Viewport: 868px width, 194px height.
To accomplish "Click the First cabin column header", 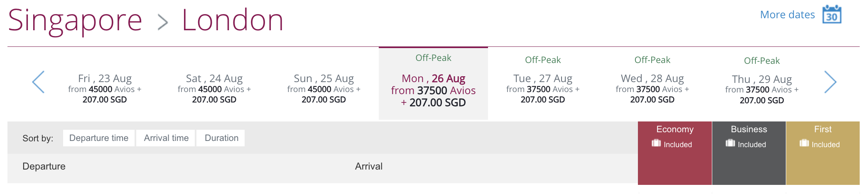I will click(x=823, y=129).
